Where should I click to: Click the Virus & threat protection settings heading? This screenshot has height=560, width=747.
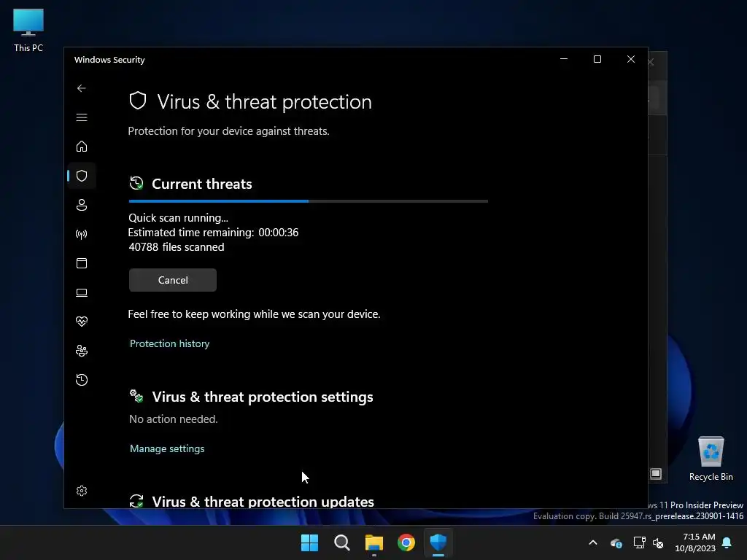pos(263,397)
